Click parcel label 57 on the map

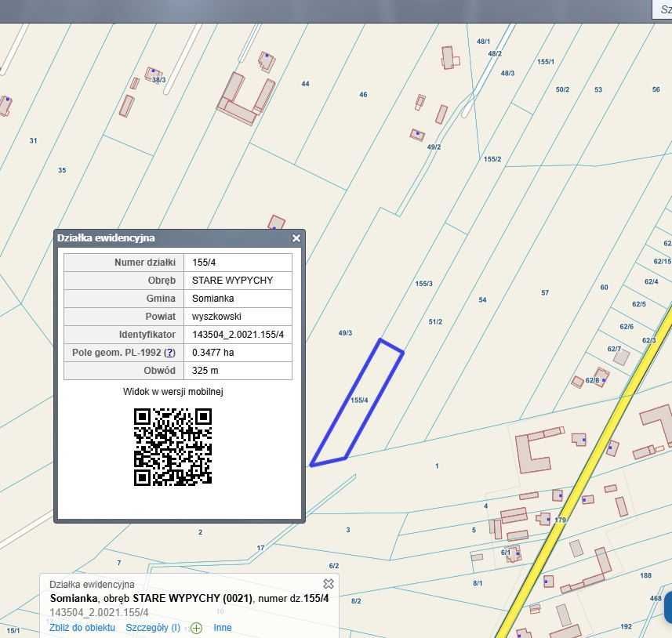click(x=545, y=292)
